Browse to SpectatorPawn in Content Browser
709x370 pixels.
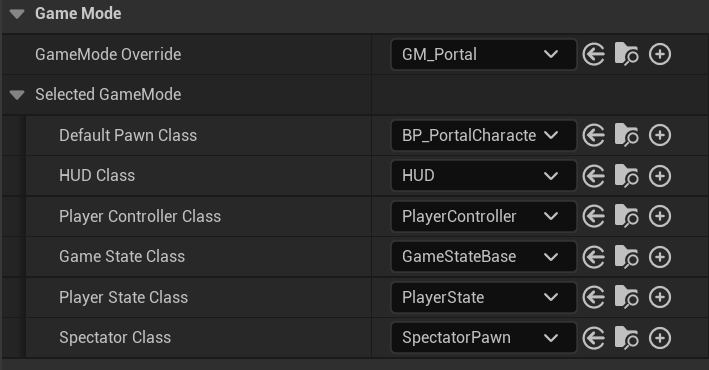(627, 337)
